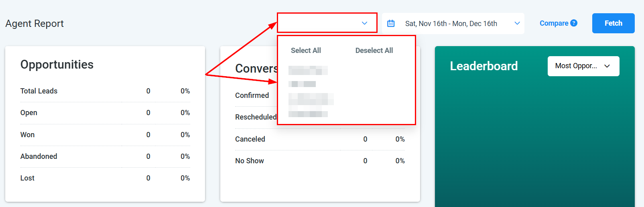Click the chevron arrow in the empty agent selector
Image resolution: width=644 pixels, height=207 pixels.
(x=364, y=23)
